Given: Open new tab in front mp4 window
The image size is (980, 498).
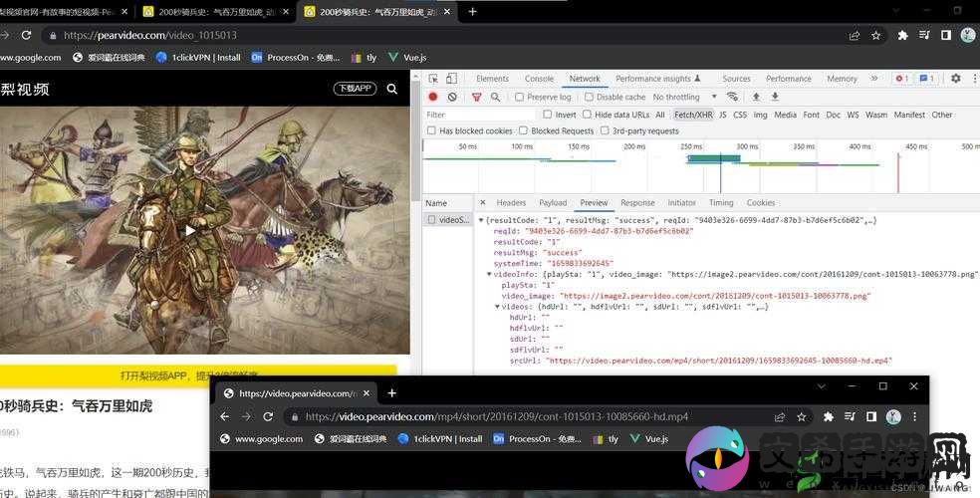Looking at the screenshot, I should coord(391,393).
